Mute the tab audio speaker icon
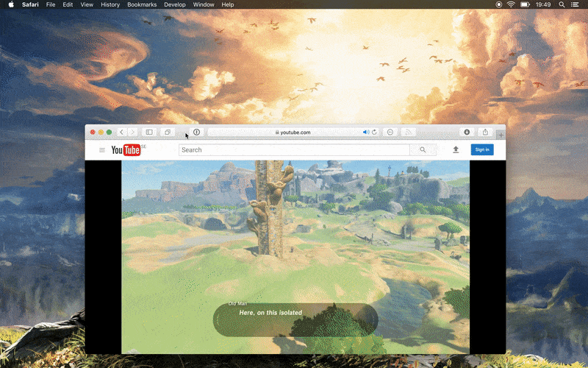Image resolution: width=588 pixels, height=368 pixels. [x=365, y=132]
